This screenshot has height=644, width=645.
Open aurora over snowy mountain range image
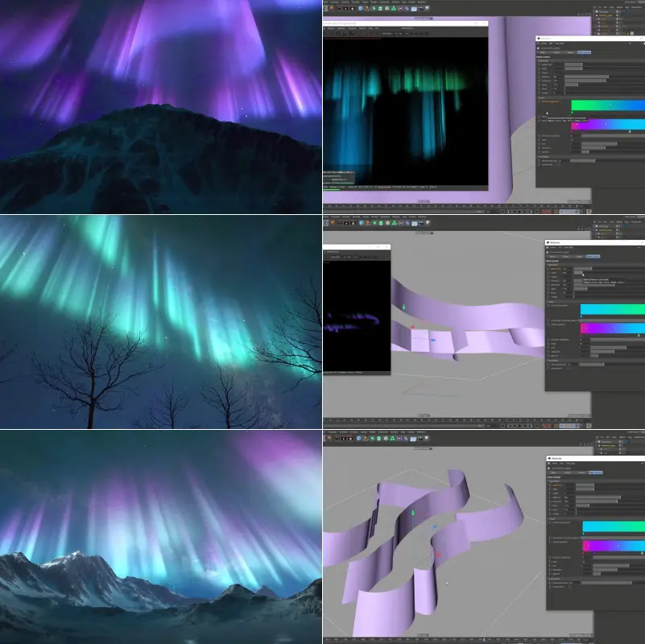pyautogui.click(x=161, y=537)
